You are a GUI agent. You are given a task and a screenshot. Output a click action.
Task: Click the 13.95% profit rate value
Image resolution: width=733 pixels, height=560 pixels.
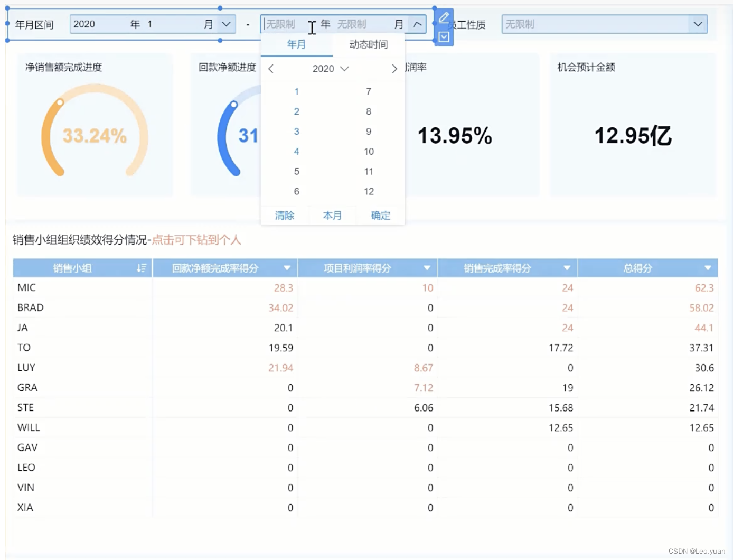pos(455,136)
